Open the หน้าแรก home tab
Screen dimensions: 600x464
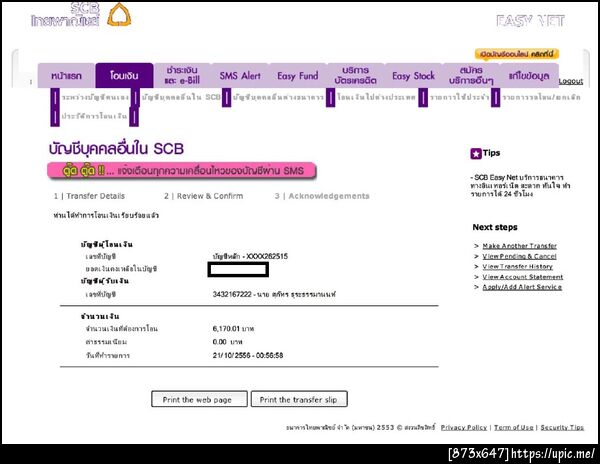[x=66, y=76]
